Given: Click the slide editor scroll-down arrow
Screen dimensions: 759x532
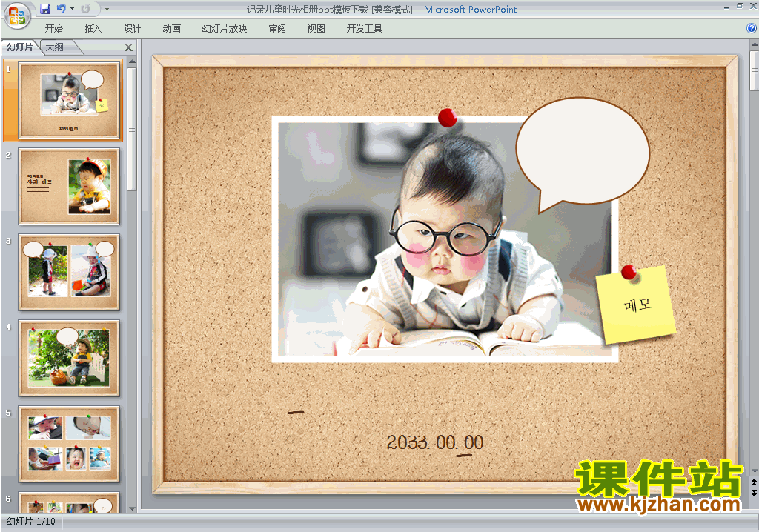Looking at the screenshot, I should pos(754,471).
